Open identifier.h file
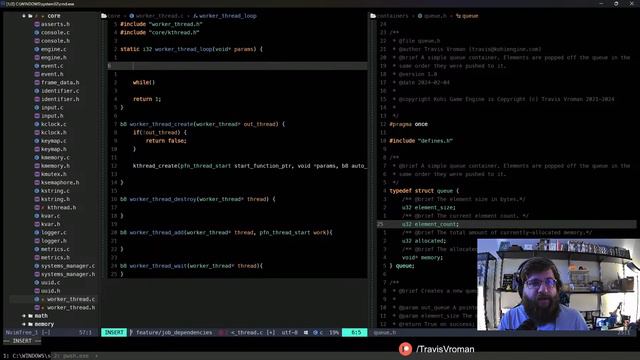 (x=60, y=99)
